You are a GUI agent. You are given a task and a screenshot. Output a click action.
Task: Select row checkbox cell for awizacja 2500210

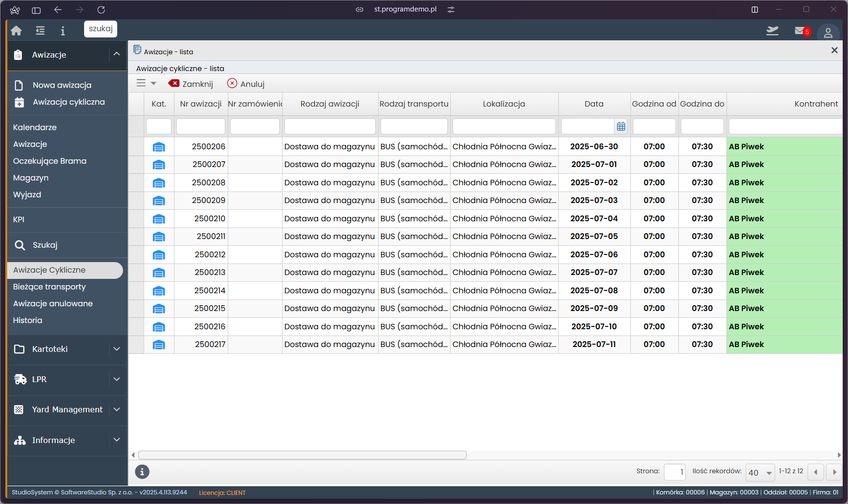tap(136, 219)
